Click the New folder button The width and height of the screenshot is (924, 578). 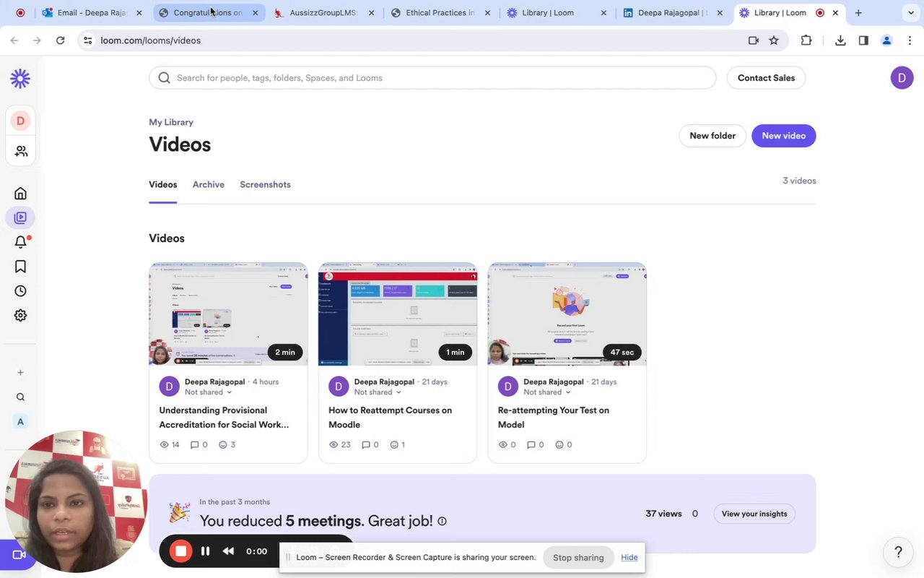pos(712,136)
